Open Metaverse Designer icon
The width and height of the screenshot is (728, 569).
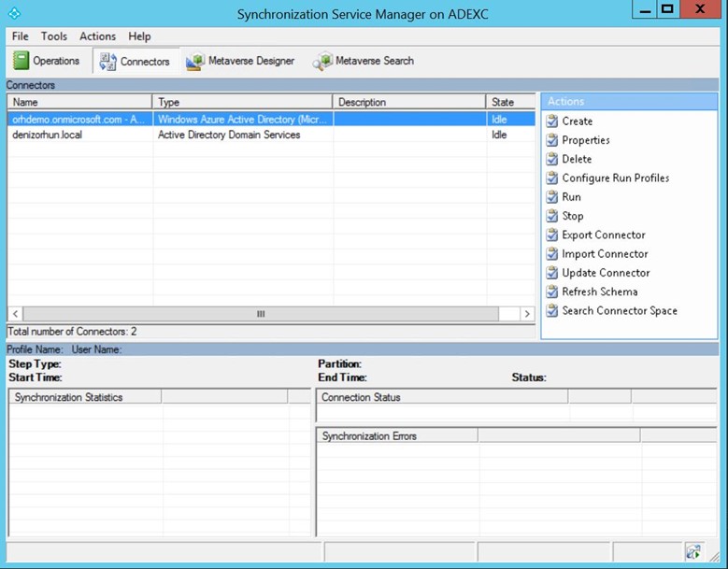click(x=195, y=62)
